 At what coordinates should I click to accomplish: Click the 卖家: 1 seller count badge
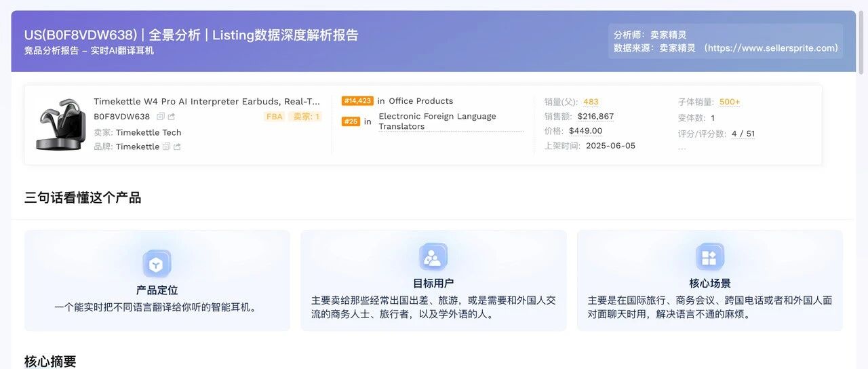(305, 117)
